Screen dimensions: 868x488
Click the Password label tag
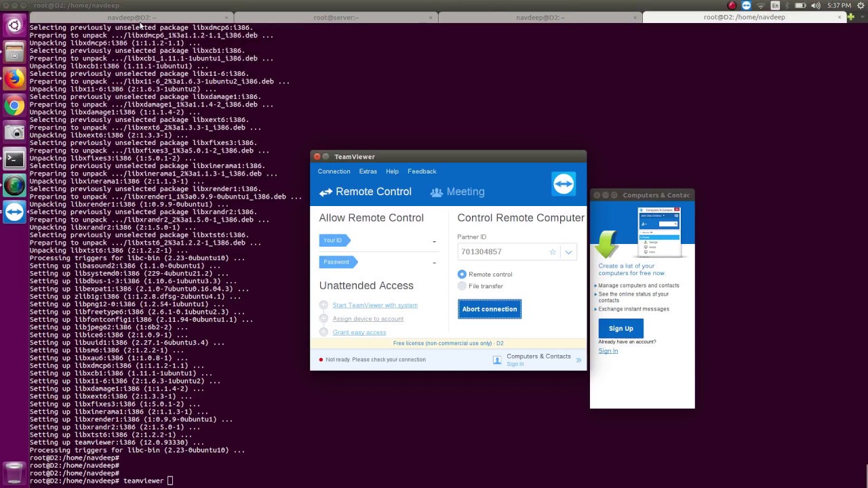pos(338,262)
